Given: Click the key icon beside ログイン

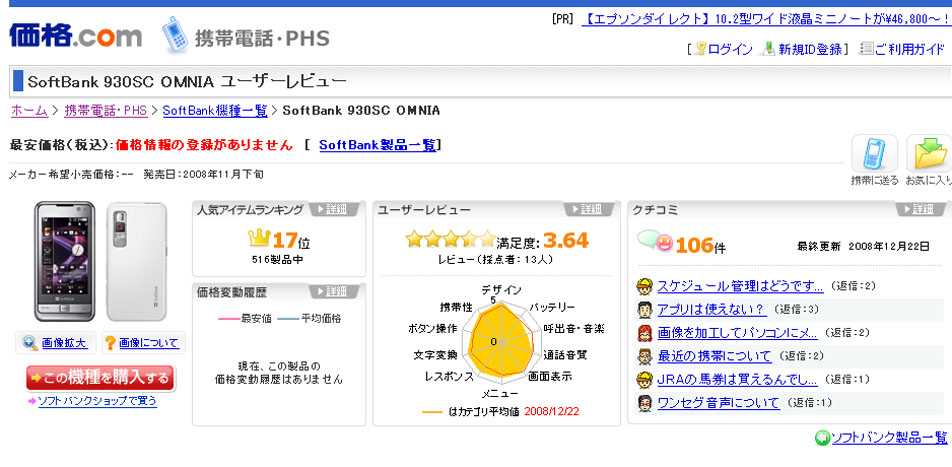Looking at the screenshot, I should click(x=701, y=49).
